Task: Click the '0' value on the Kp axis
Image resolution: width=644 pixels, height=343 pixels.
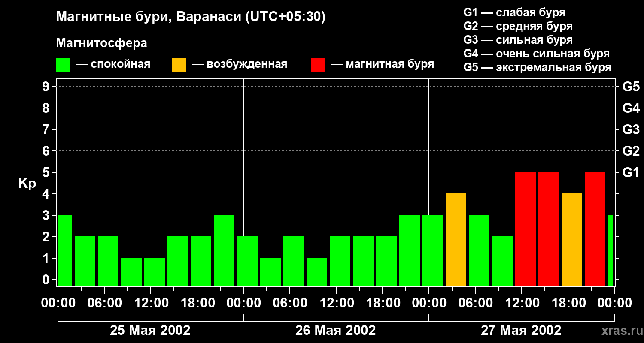Action: tap(47, 280)
